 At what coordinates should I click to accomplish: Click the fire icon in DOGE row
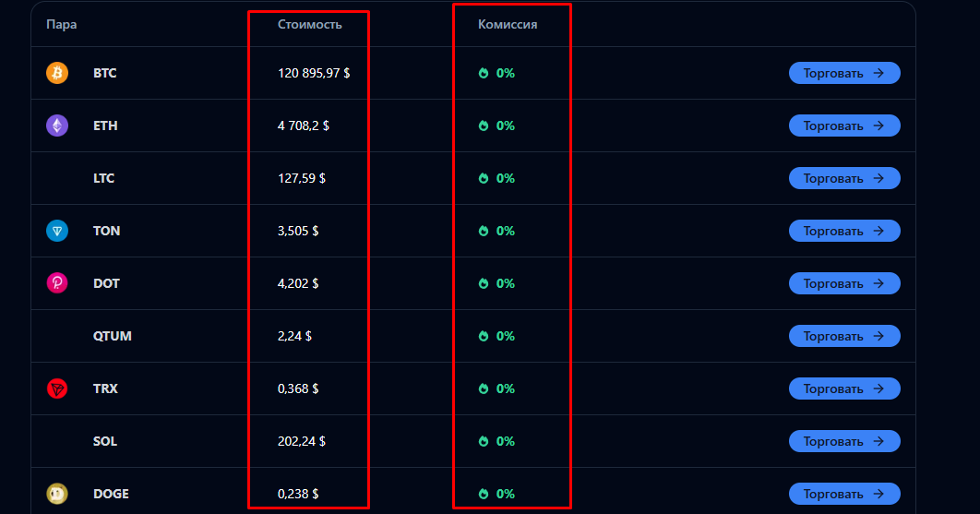pos(484,494)
